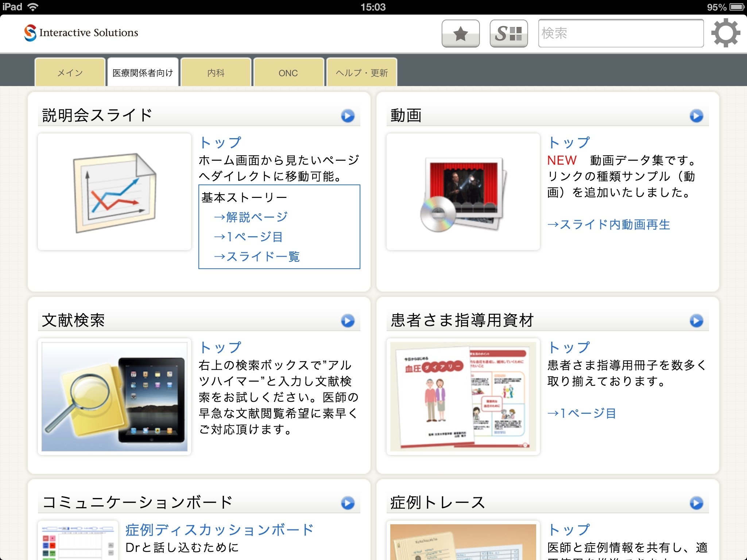Switch to the ONC tab
Image resolution: width=747 pixels, height=560 pixels.
pos(289,72)
